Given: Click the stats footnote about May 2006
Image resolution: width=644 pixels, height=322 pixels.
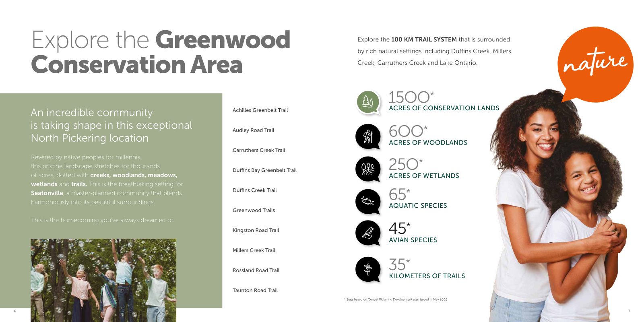Looking at the screenshot, I should coord(396,299).
